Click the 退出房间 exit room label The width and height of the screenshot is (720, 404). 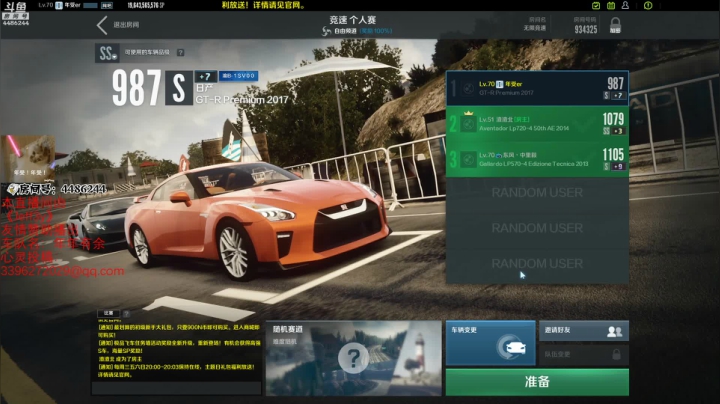126,25
